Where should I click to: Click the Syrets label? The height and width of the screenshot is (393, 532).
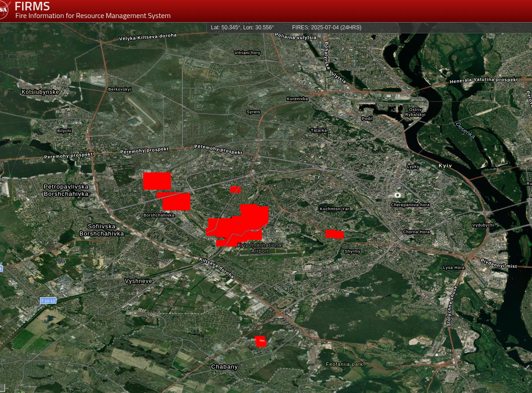[x=254, y=111]
